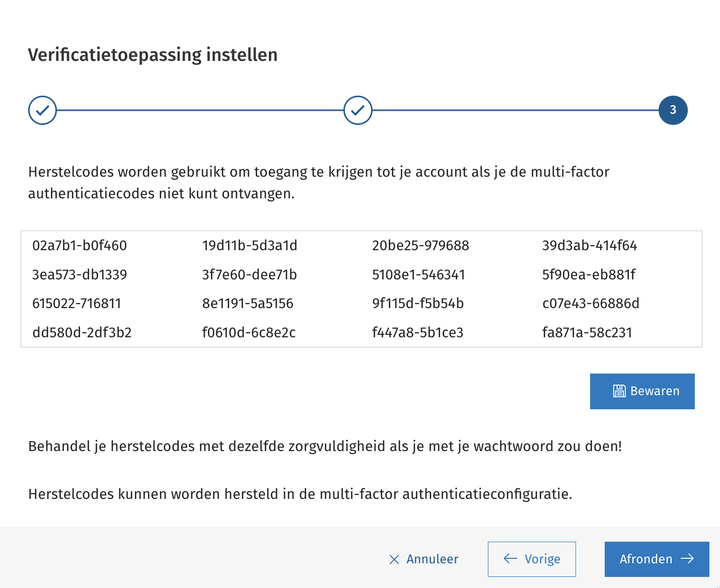The image size is (720, 588).
Task: Click Vorige to go back a step
Action: [532, 559]
